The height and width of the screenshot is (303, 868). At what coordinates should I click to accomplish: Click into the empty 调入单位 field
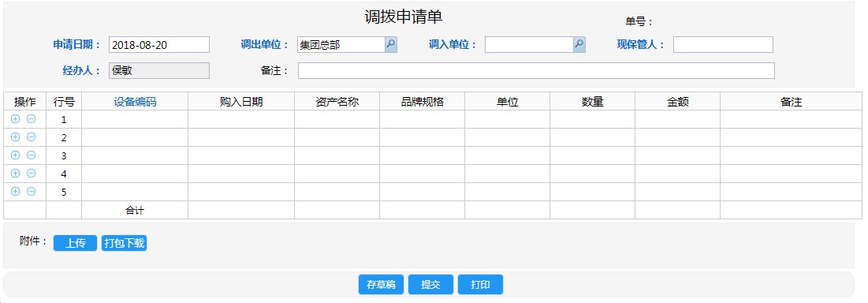[x=529, y=45]
